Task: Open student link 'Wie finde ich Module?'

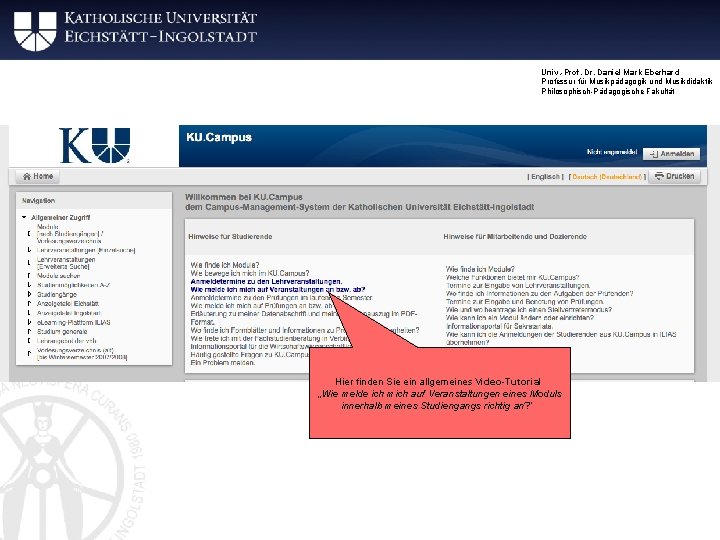Action: click(225, 265)
